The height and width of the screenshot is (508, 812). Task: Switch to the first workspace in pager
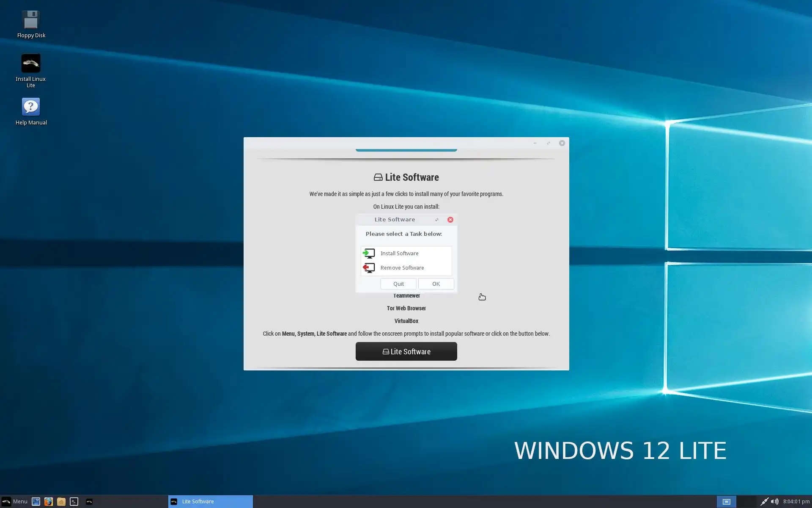coord(726,501)
